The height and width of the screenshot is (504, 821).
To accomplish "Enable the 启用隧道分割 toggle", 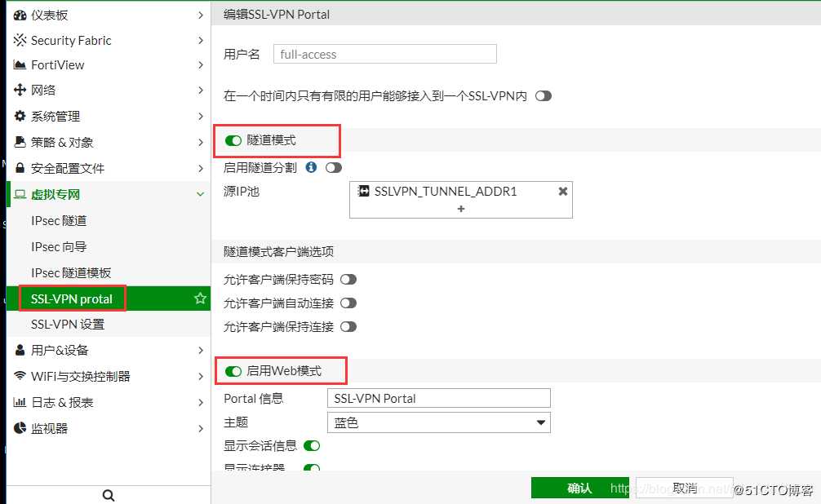I will [x=334, y=167].
